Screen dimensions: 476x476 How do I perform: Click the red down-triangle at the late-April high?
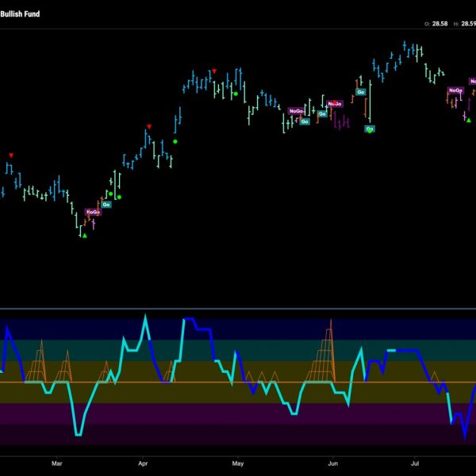point(214,71)
